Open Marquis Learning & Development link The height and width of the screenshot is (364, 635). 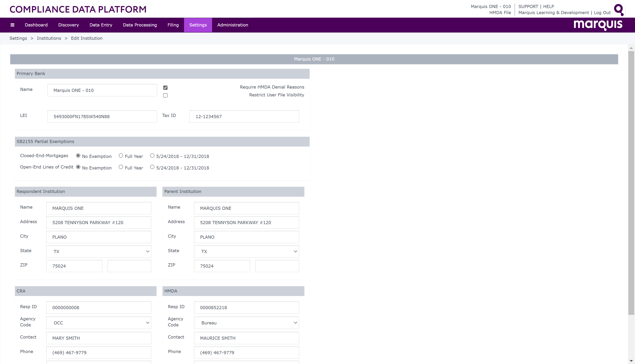(x=554, y=13)
